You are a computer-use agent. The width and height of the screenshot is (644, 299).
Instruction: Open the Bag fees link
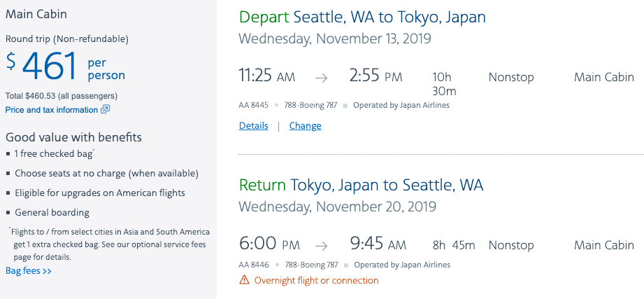[x=28, y=271]
